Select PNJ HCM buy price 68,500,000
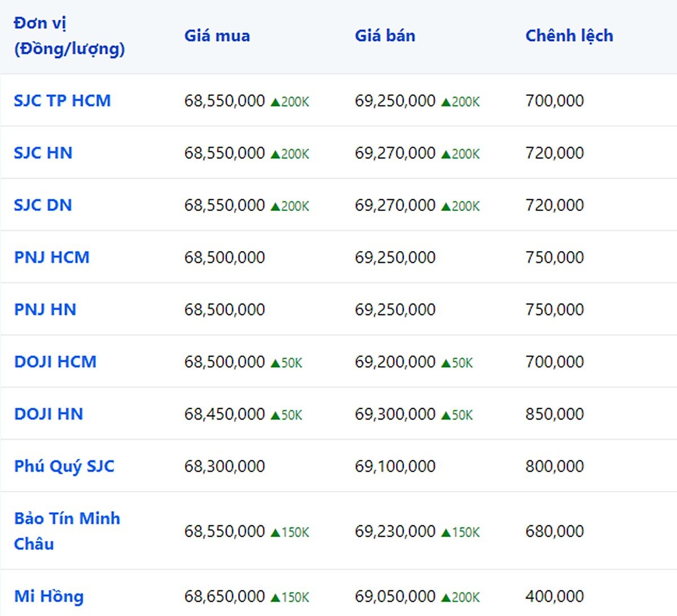677x616 pixels. click(225, 257)
